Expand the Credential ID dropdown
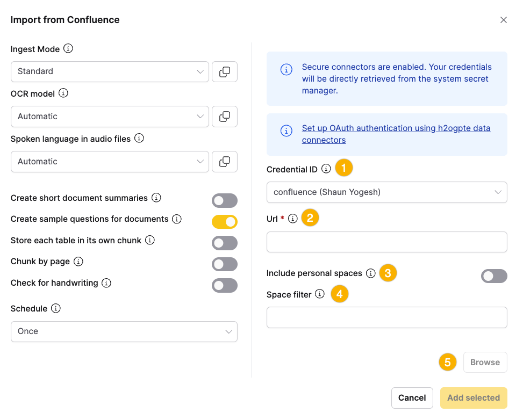 click(x=386, y=192)
